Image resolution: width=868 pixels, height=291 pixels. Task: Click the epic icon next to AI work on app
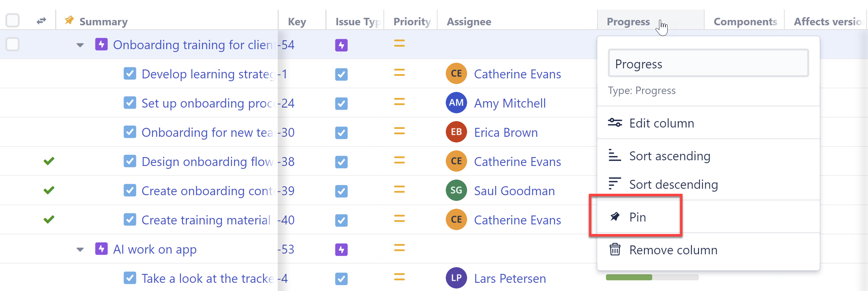101,249
